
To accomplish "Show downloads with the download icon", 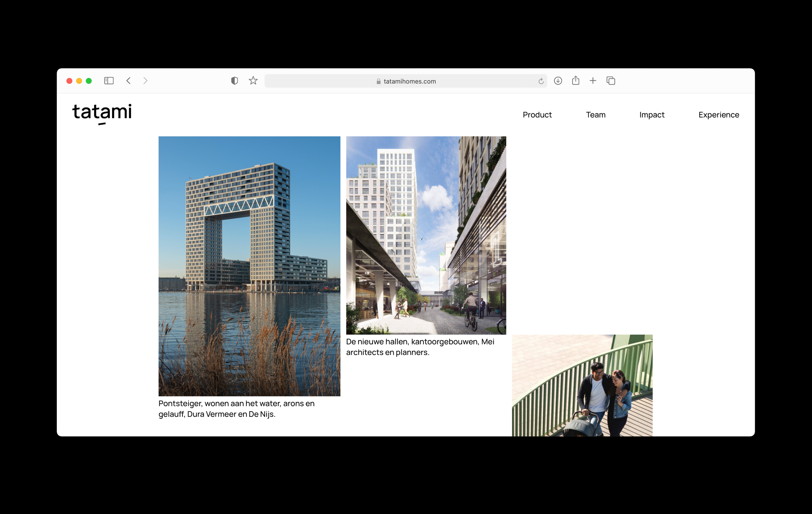I will [558, 81].
